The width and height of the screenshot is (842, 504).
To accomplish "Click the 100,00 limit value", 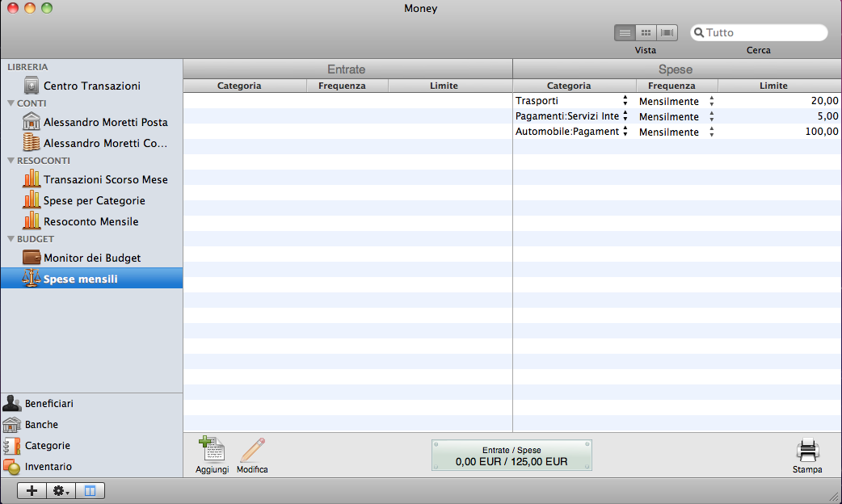I will tap(822, 132).
